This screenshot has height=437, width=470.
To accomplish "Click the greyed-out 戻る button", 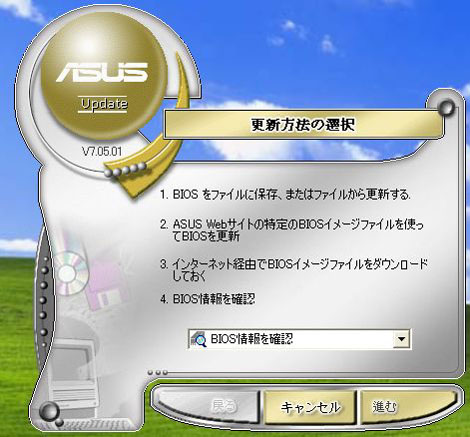I will click(207, 407).
